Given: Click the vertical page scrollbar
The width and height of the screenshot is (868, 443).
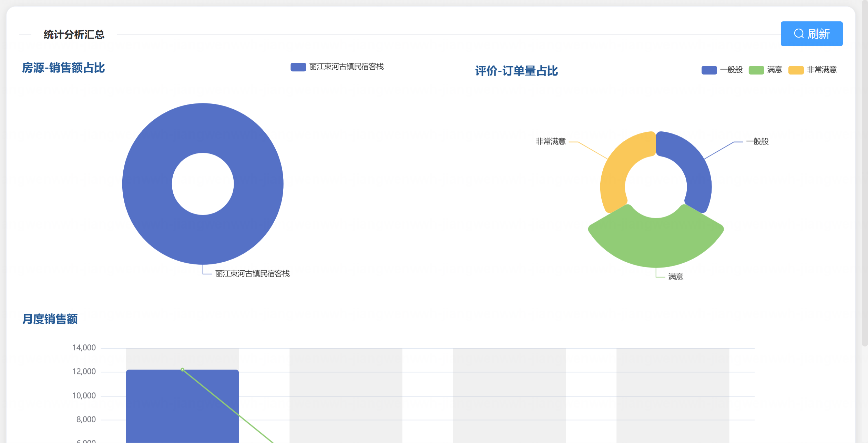Looking at the screenshot, I should point(864,172).
